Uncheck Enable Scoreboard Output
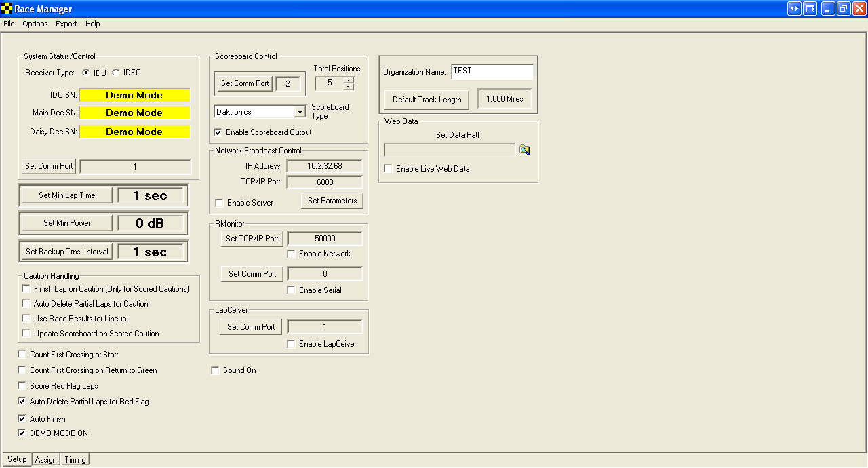This screenshot has height=468, width=868. click(218, 132)
